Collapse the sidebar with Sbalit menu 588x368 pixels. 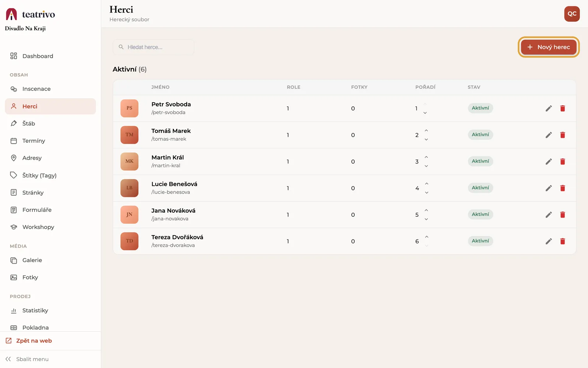tap(27, 359)
